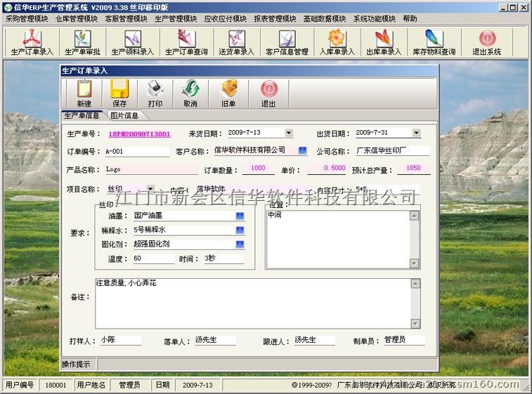Expand the 来货日期 date dropdown
The height and width of the screenshot is (394, 532).
pos(289,133)
